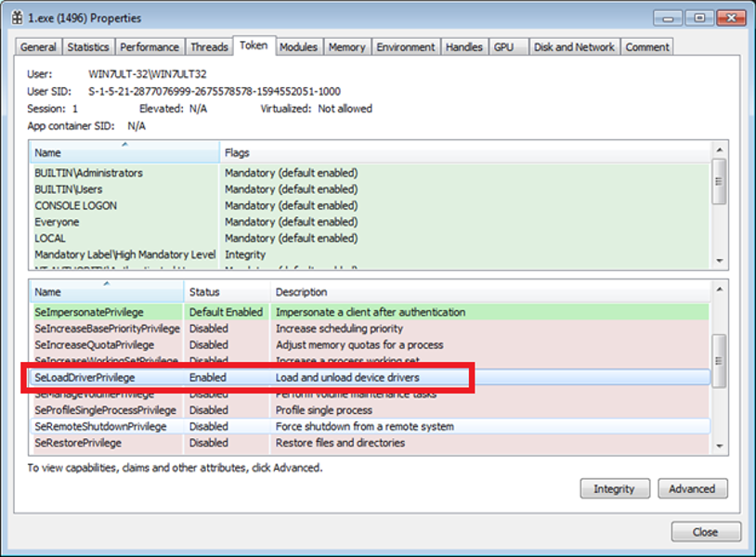Select the SeIncreaseQuotaPrivilege row
The height and width of the screenshot is (557, 756).
(x=370, y=344)
